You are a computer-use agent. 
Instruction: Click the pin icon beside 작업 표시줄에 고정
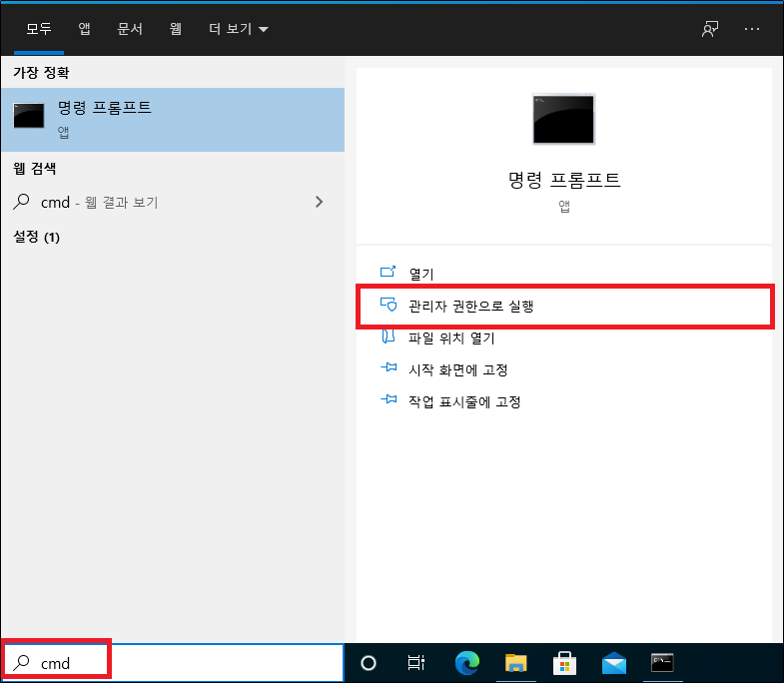point(389,399)
